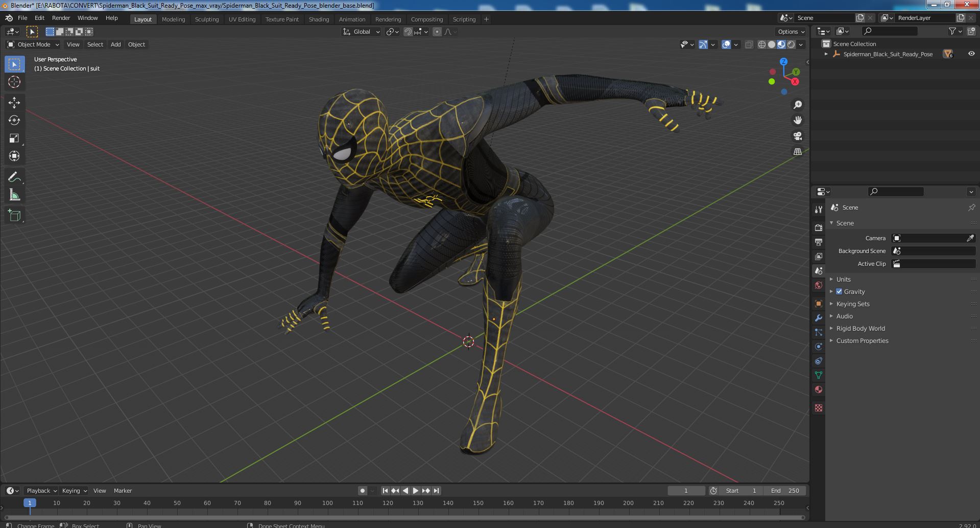Open the Object Mode dropdown
The height and width of the screenshot is (528, 980).
33,44
